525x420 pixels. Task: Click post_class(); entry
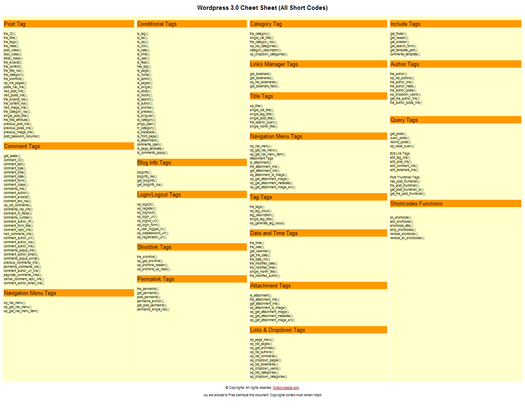coord(12,50)
